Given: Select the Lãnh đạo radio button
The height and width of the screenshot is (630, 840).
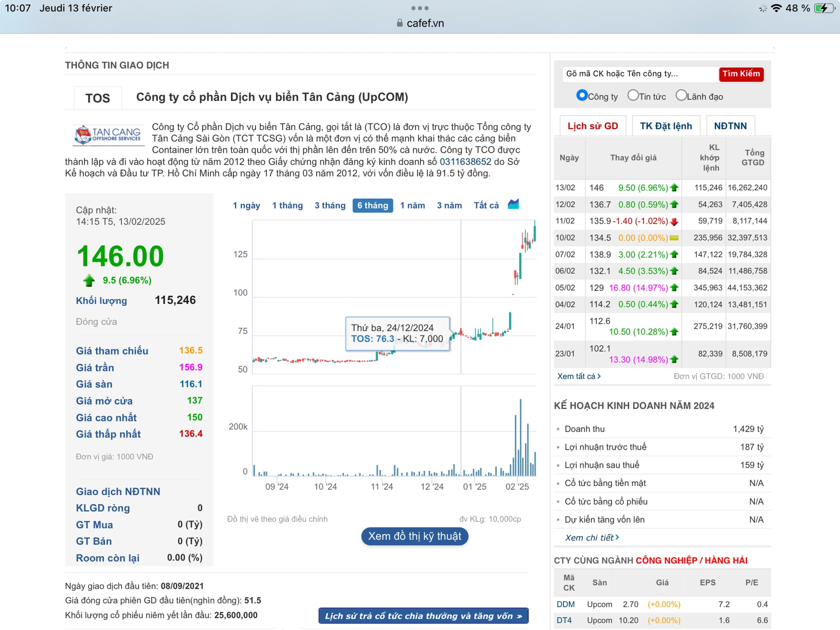Looking at the screenshot, I should 681,95.
